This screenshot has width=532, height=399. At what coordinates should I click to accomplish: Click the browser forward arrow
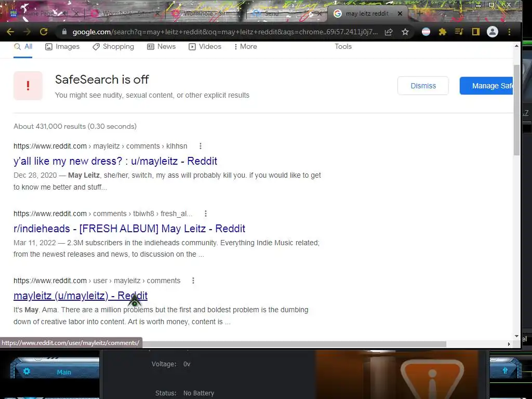coord(27,32)
